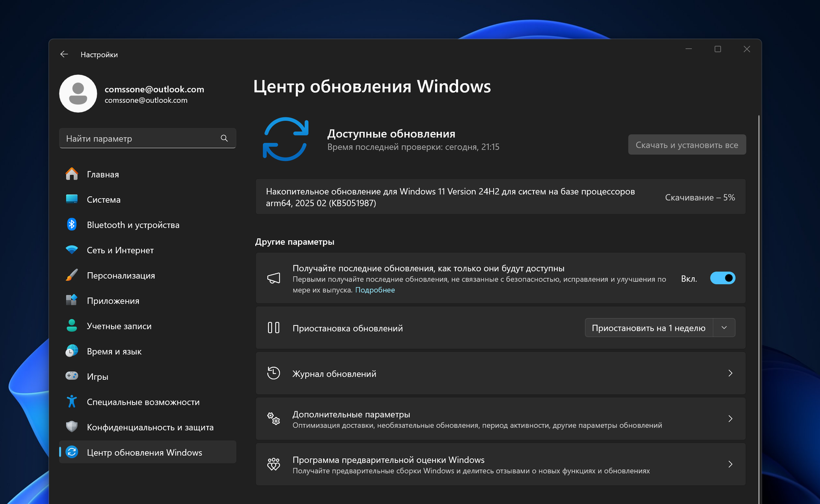Image resolution: width=820 pixels, height=504 pixels.
Task: Click the Учетные записи person icon
Action: 72,325
